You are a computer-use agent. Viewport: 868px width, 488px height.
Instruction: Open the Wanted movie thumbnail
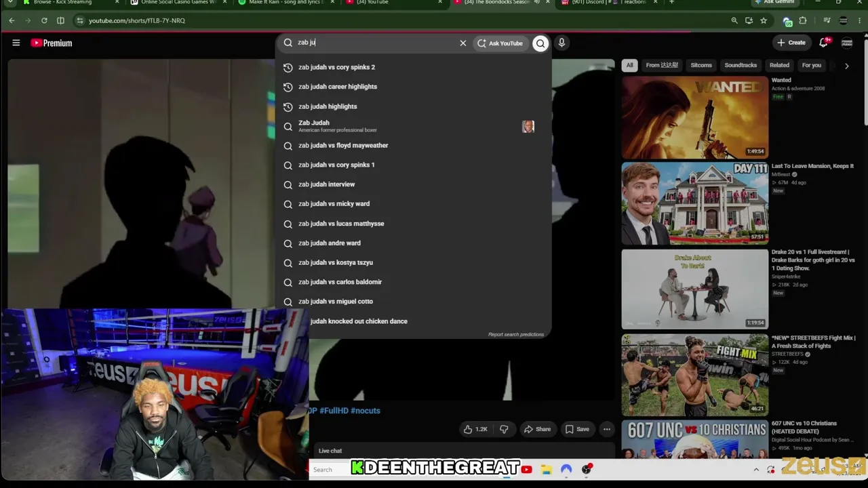pos(695,117)
